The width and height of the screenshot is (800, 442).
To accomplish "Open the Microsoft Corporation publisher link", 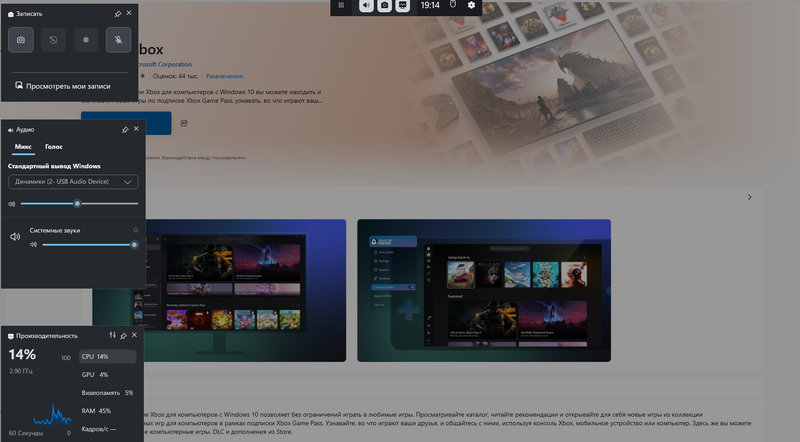I will point(165,64).
